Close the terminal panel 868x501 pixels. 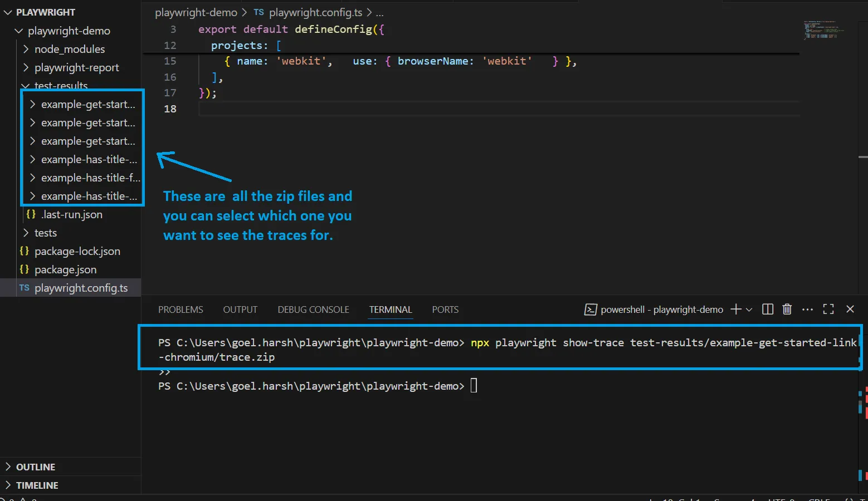(x=850, y=309)
